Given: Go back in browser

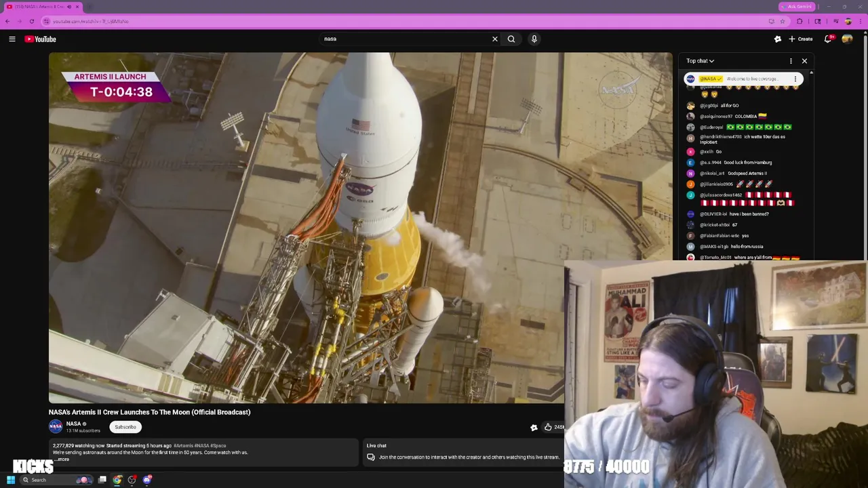Looking at the screenshot, I should [x=7, y=22].
